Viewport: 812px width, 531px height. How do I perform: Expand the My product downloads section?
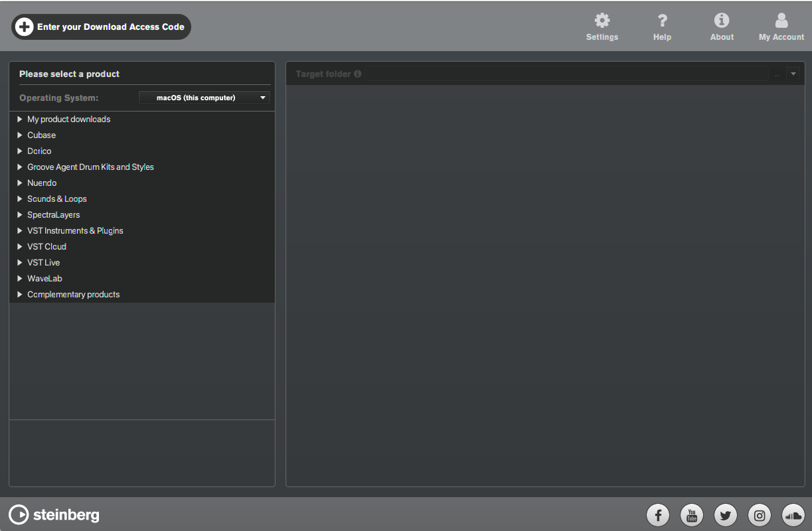tap(20, 119)
